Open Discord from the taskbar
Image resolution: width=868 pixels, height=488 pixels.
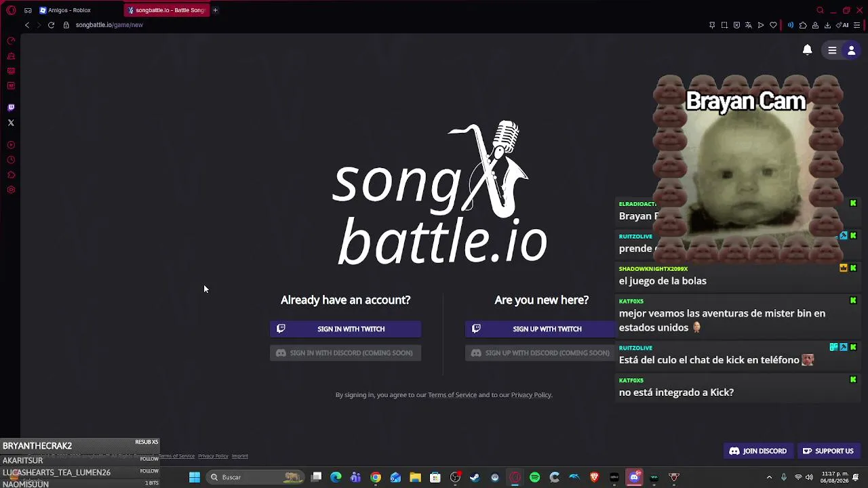coord(634,477)
